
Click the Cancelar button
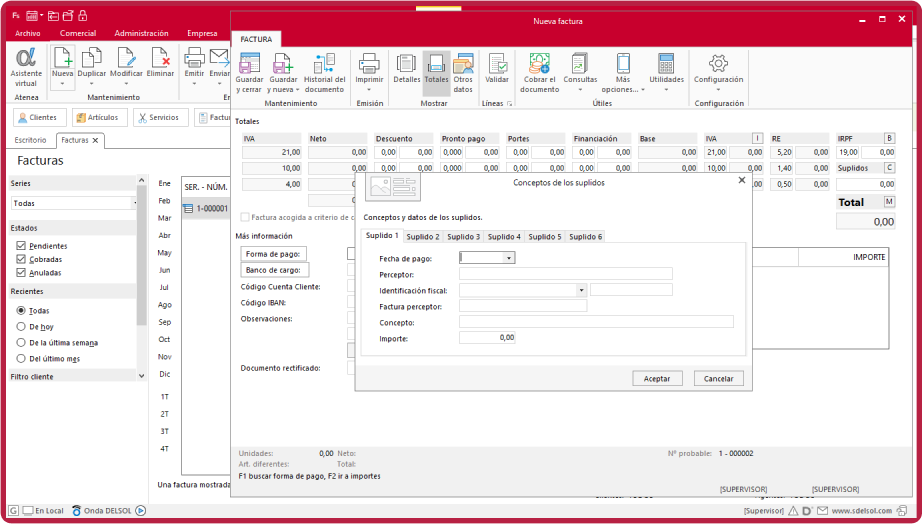coord(718,379)
